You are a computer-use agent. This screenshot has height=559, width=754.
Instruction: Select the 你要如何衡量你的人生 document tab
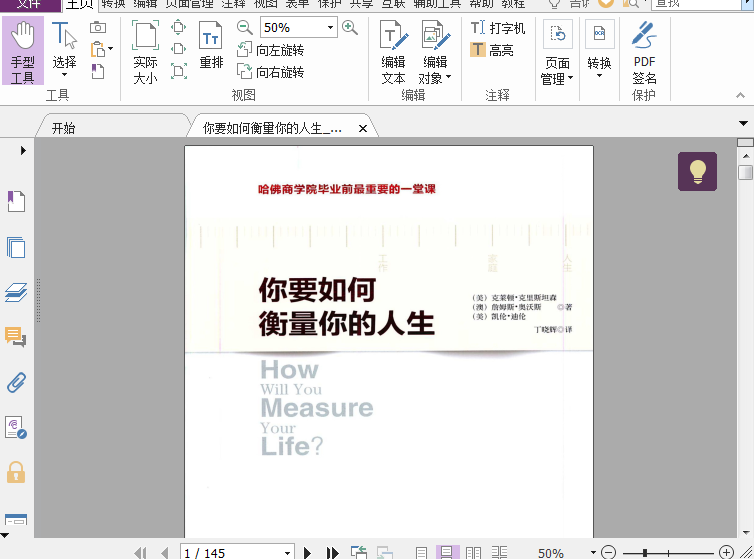click(x=272, y=128)
